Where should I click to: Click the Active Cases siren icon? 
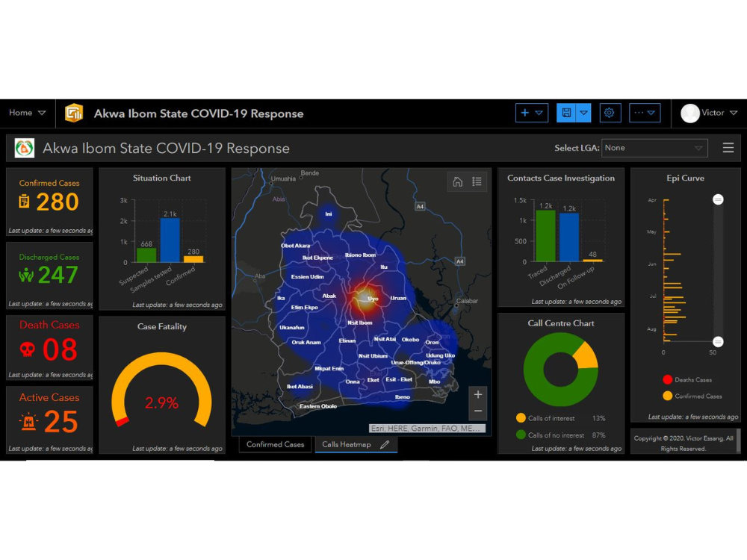click(28, 421)
